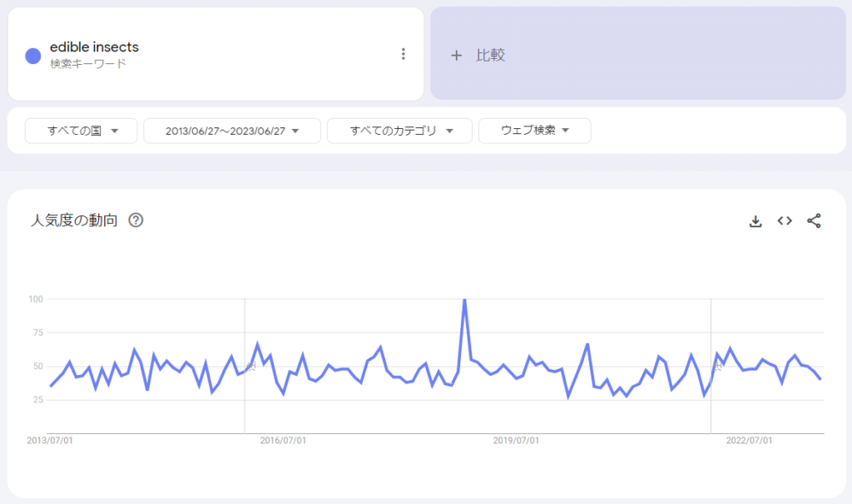
Task: Share the interest over time chart
Action: 814,220
